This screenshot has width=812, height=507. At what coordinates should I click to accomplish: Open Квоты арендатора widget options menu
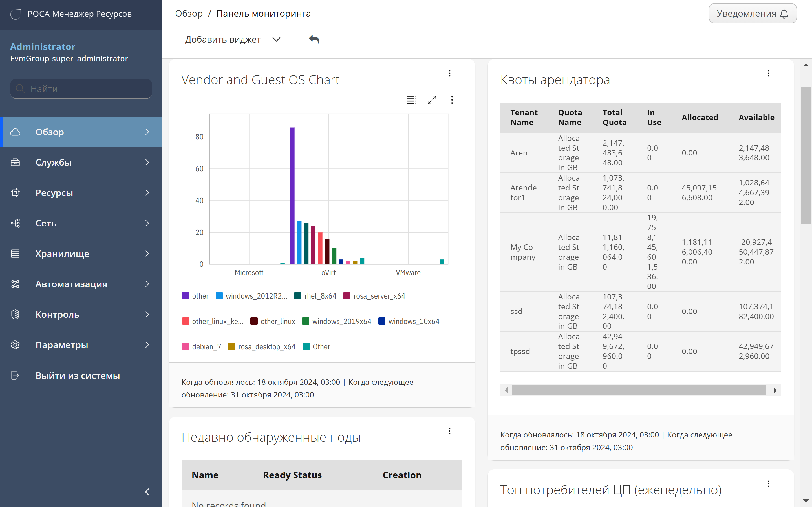[768, 73]
